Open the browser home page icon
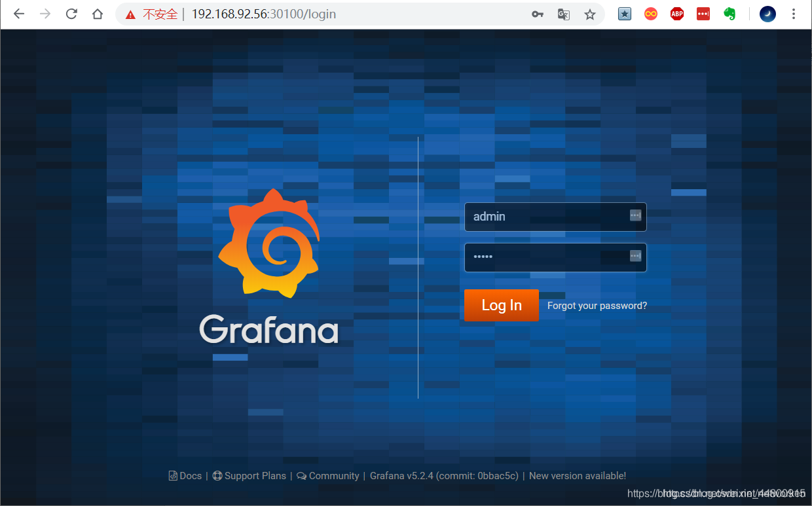 98,14
